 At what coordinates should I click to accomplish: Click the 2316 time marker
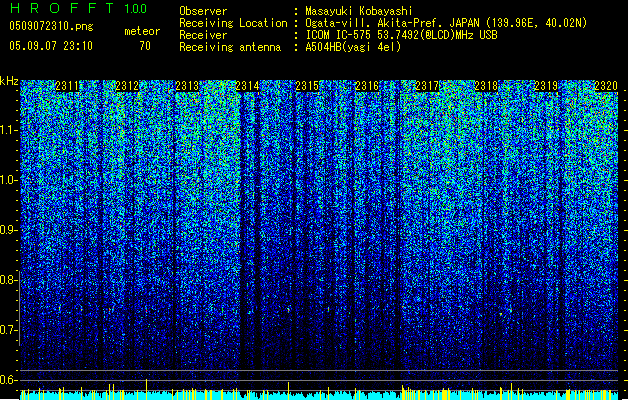[367, 86]
